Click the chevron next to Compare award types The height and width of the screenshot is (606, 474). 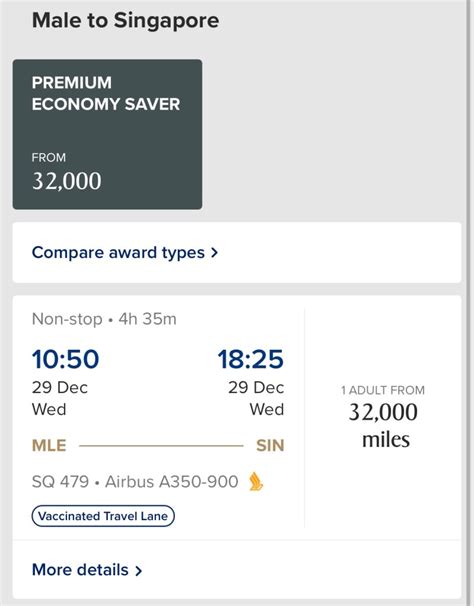pyautogui.click(x=214, y=253)
